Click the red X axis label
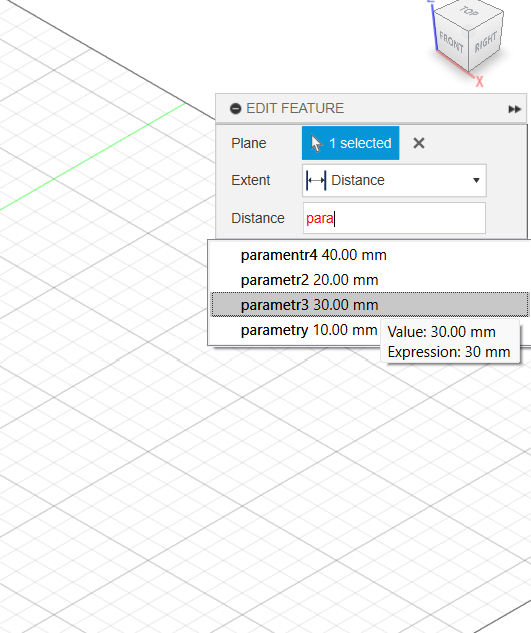 click(x=479, y=82)
